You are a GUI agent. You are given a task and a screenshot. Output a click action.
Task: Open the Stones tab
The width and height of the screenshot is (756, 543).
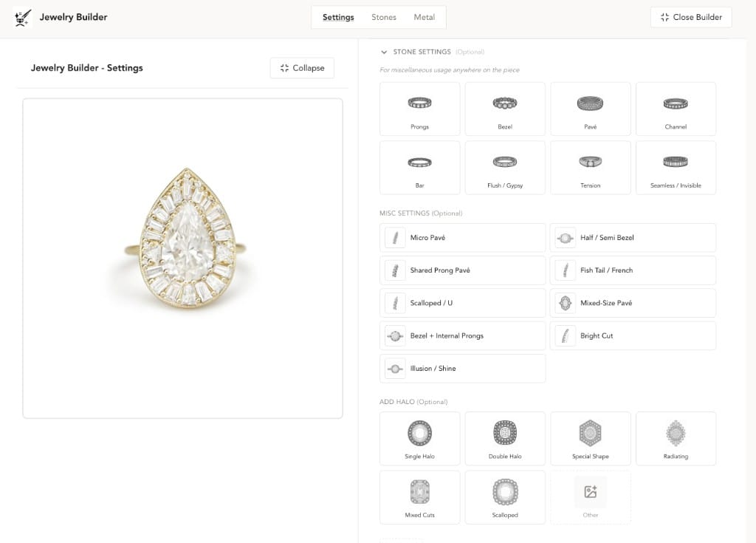[x=384, y=18]
